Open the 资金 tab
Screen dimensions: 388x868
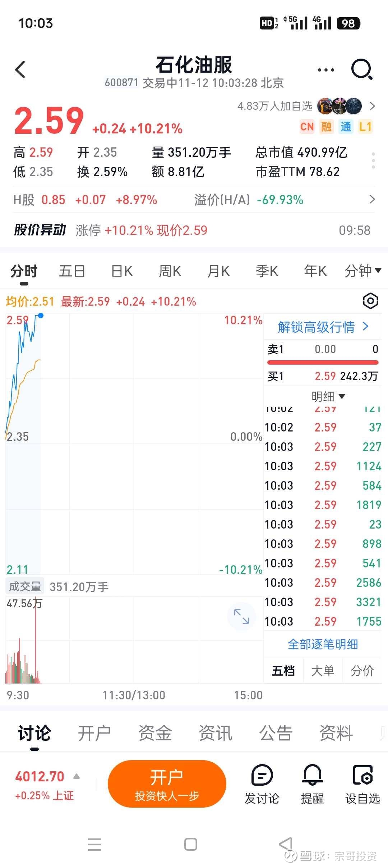tap(155, 733)
